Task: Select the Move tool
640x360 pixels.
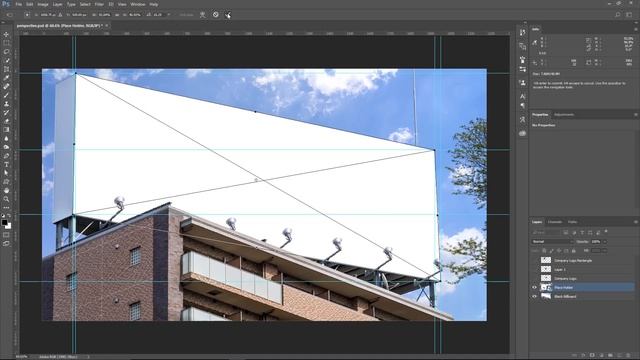Action: pyautogui.click(x=6, y=34)
